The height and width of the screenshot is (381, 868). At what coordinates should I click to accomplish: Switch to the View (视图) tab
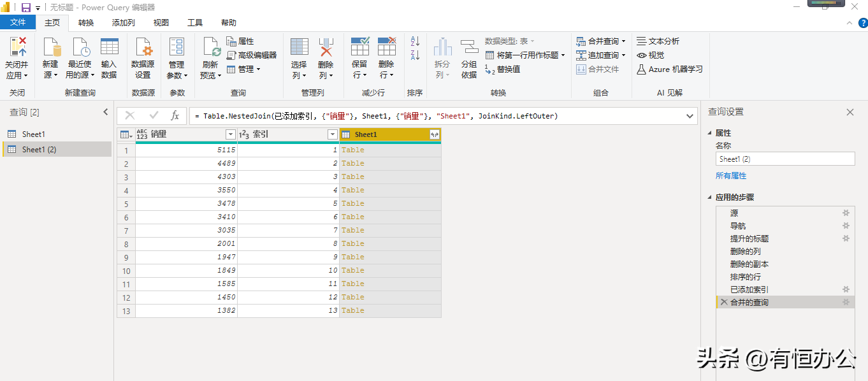[x=161, y=23]
